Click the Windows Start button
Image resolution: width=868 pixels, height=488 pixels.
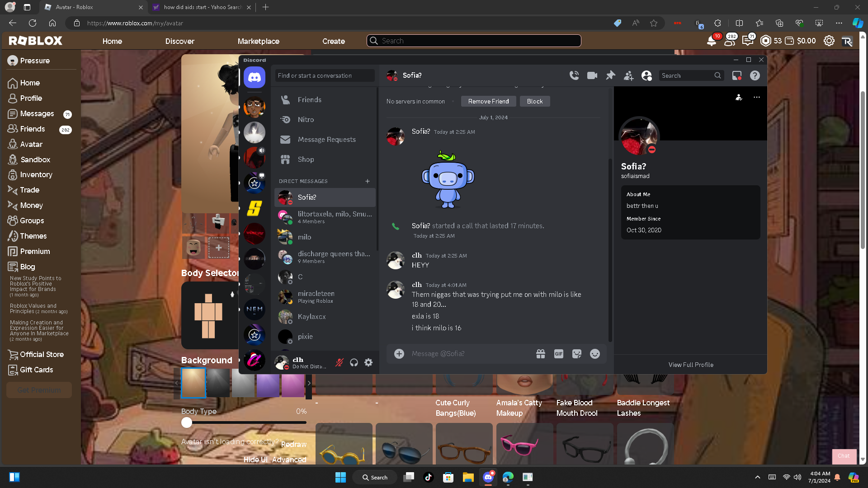point(340,477)
